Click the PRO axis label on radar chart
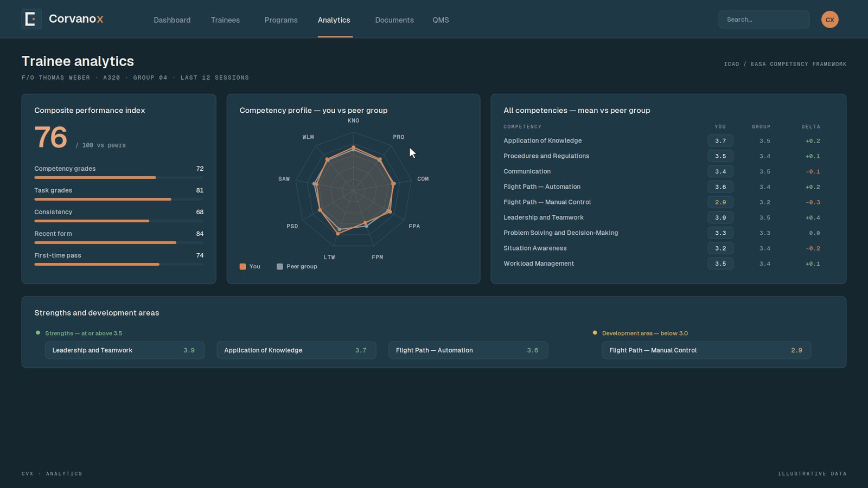This screenshot has height=488, width=868. point(399,137)
